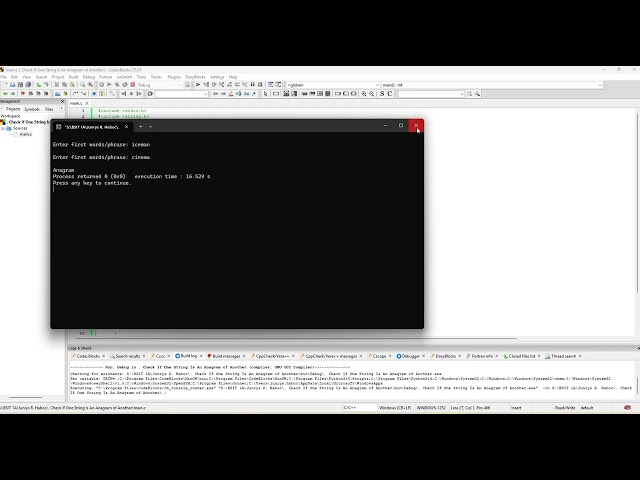Viewport: 640px width, 480px height.
Task: Select the Workspace tree item
Action: point(10,116)
